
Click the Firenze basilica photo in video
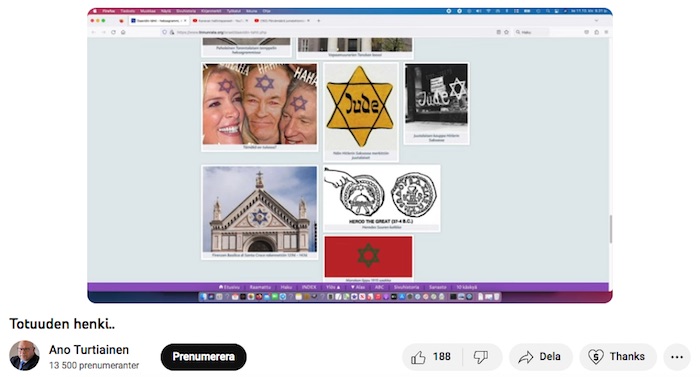260,209
